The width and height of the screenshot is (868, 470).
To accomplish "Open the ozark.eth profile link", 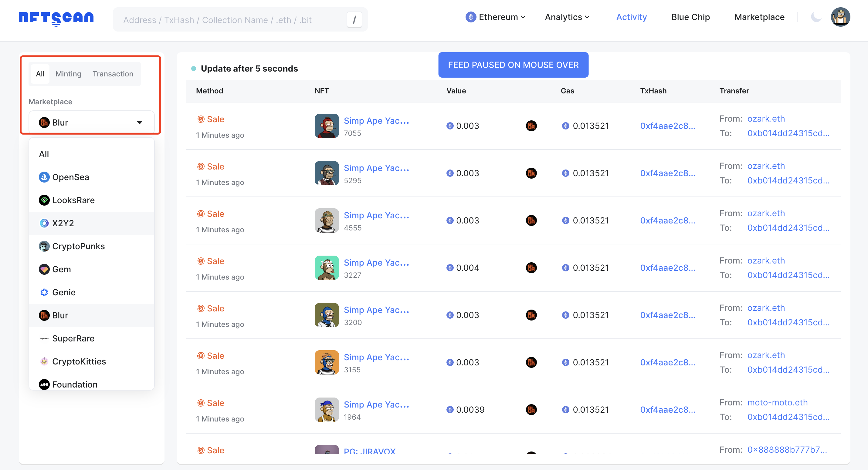I will (x=766, y=119).
